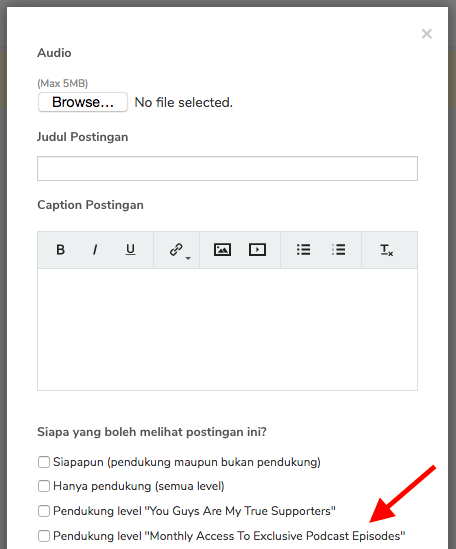The height and width of the screenshot is (549, 456).
Task: Insert an image into the caption
Action: (x=222, y=250)
